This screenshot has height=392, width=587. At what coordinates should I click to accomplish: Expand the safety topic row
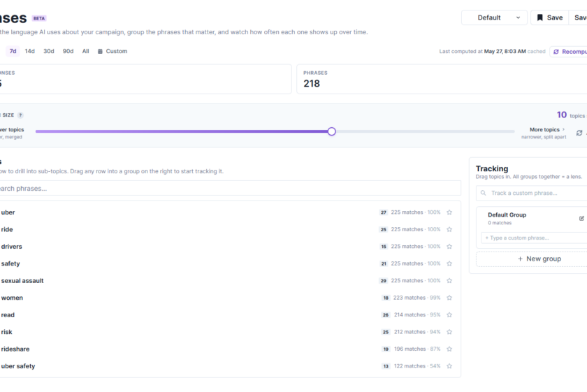click(x=230, y=263)
